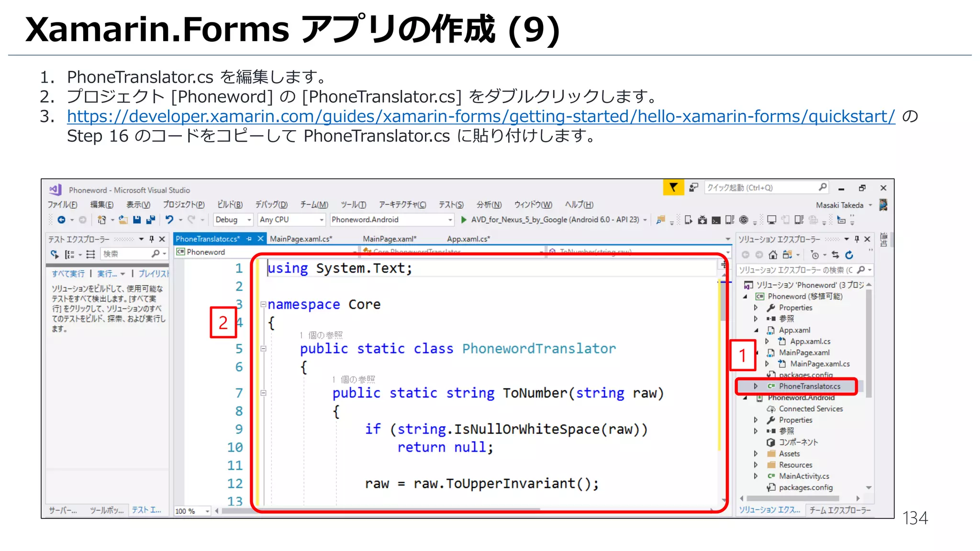Click the Save All icon
The image size is (980, 551).
tap(151, 220)
